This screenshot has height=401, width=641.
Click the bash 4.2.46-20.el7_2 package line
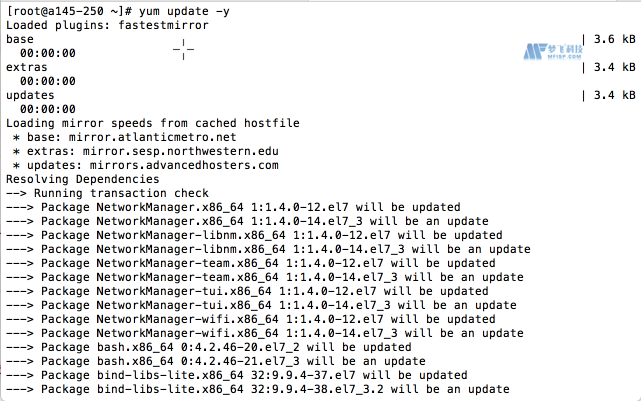pos(208,347)
